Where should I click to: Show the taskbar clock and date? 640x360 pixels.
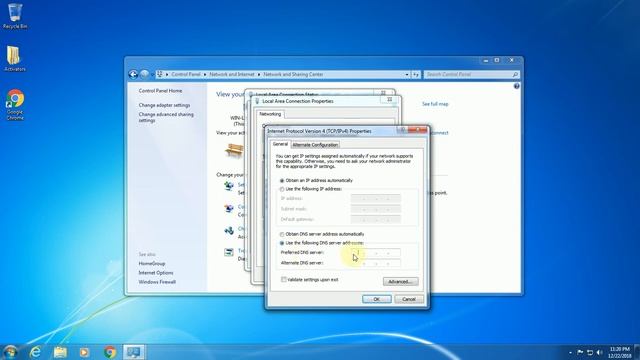pyautogui.click(x=620, y=352)
